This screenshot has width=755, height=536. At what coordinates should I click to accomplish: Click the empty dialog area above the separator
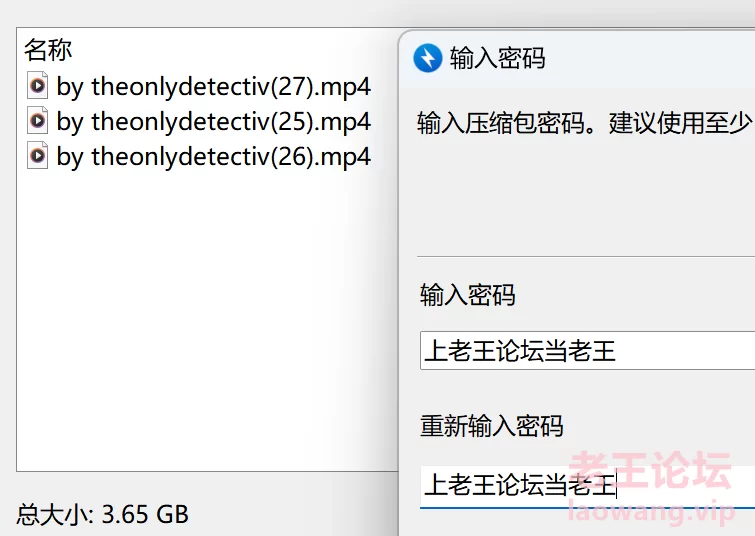[585, 197]
